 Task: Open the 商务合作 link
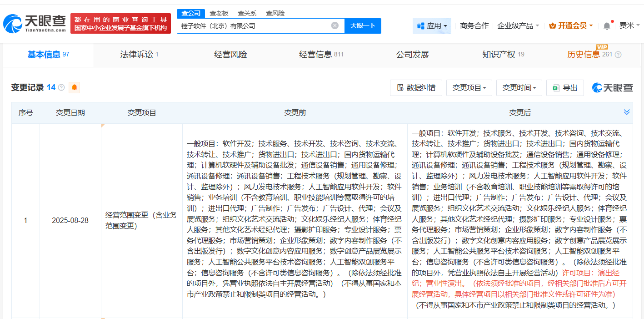[474, 26]
